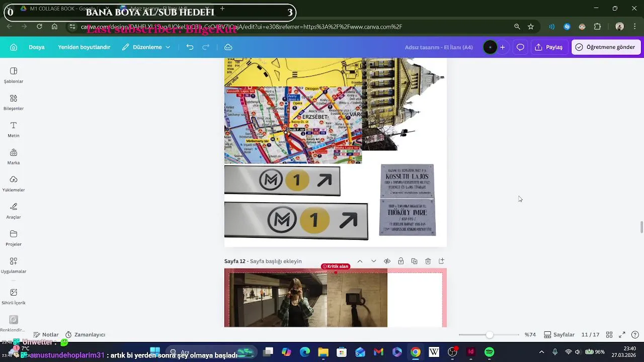Click the Kritik alan warning badge

336,266
